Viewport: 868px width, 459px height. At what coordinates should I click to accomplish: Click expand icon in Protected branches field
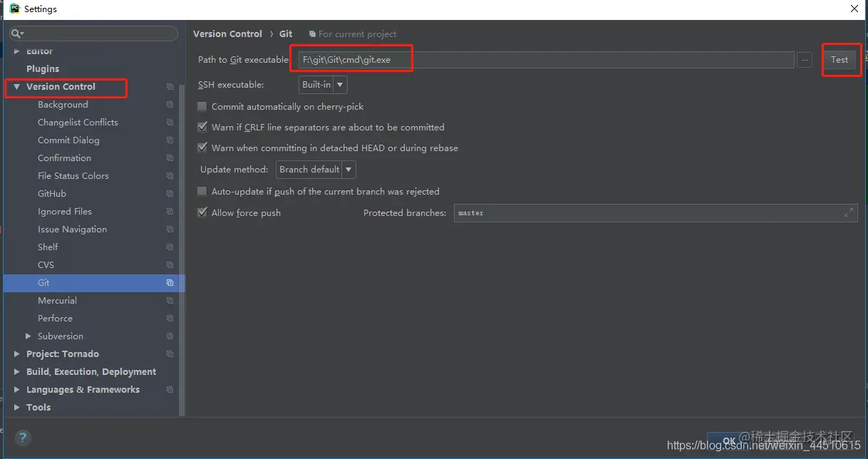point(848,212)
